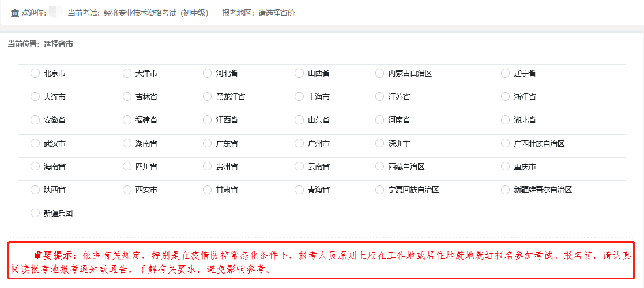Select 西安市 radio button
Screen dimensions: 644x288
[x=127, y=190]
